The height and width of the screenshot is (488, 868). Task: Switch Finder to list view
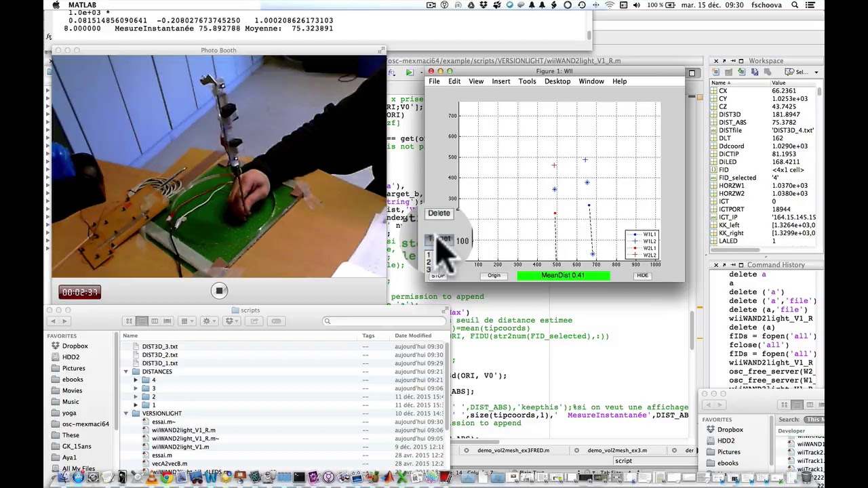(142, 321)
